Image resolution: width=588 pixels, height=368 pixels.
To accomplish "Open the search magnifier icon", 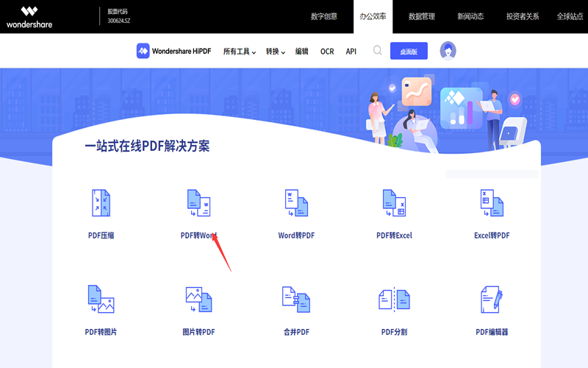I will 377,50.
